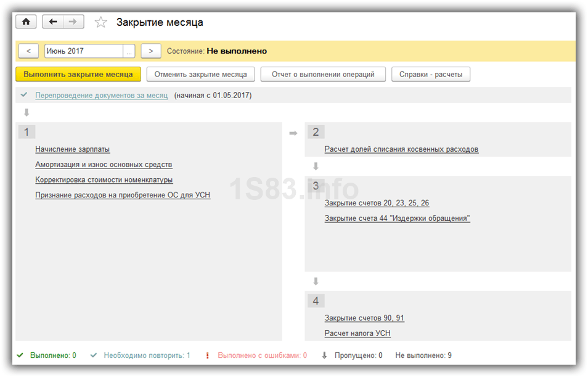
Task: Switch to previous month with < button
Action: tap(28, 51)
